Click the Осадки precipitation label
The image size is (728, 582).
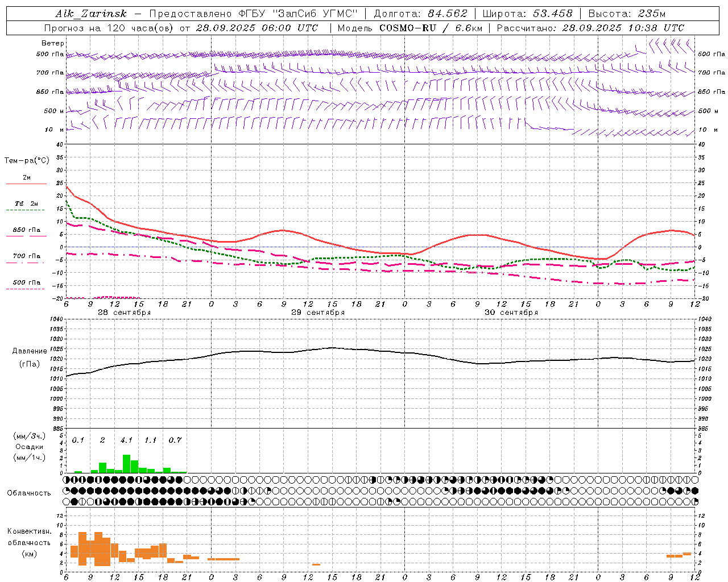(x=29, y=447)
